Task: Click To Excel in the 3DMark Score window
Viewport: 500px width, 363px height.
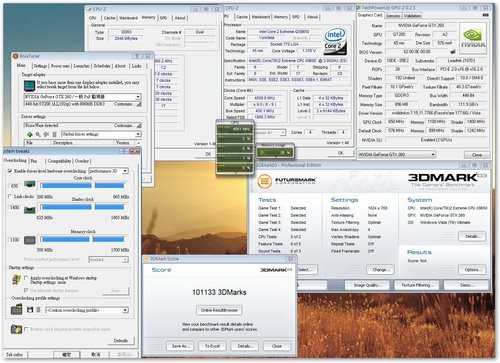Action: point(212,346)
